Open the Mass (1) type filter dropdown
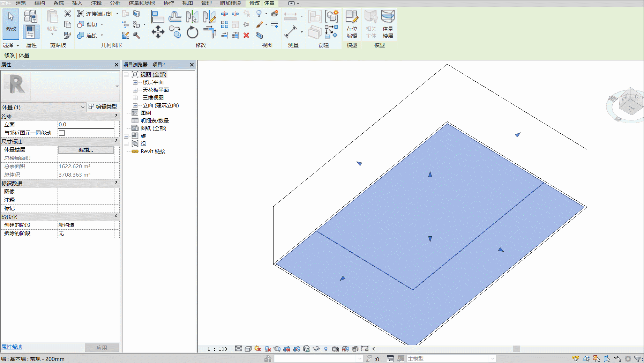 [x=44, y=107]
